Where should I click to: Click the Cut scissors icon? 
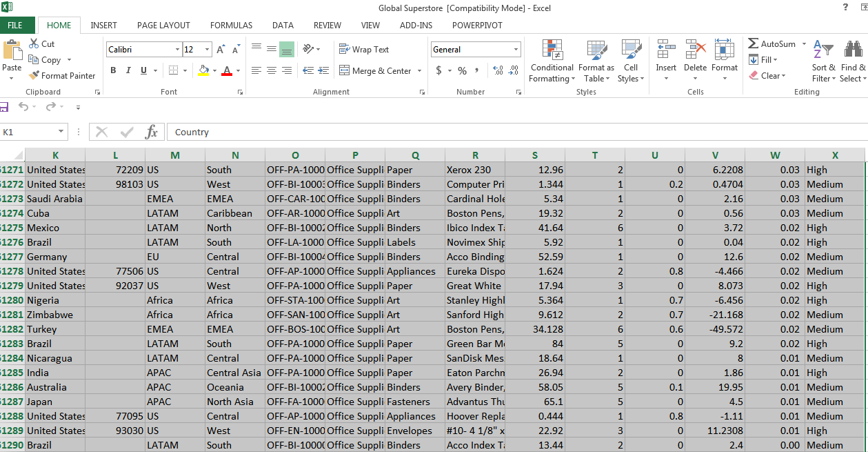click(34, 43)
